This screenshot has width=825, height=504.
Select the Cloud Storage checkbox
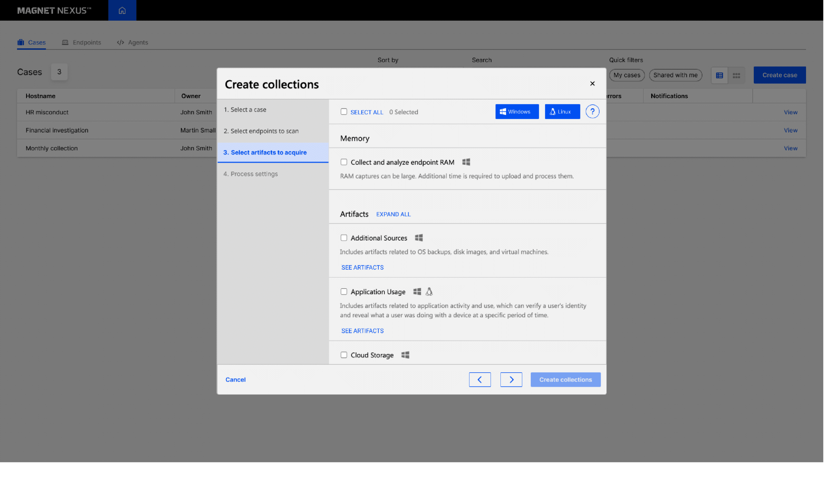pyautogui.click(x=344, y=355)
